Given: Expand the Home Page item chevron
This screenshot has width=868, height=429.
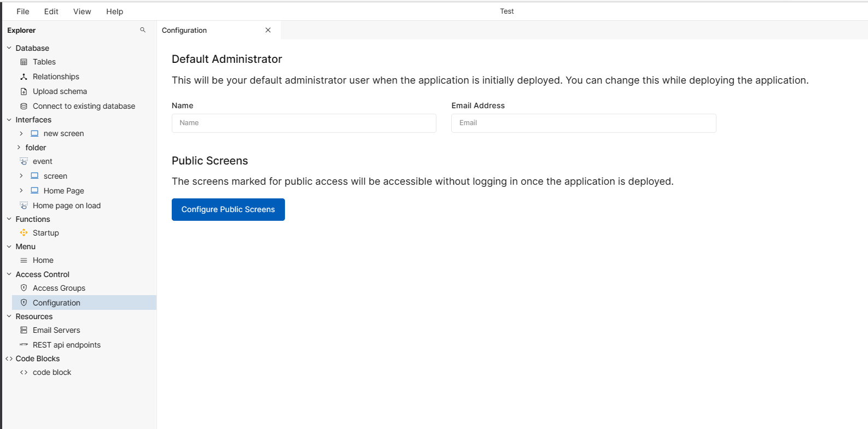Looking at the screenshot, I should (21, 191).
